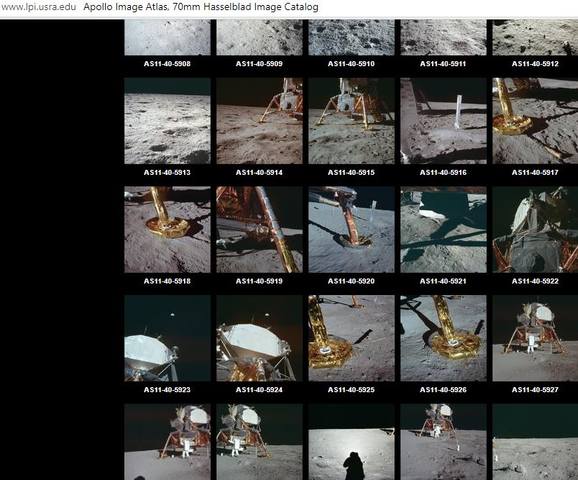Click the AS11-40-5924 caption link
Viewport: 578px width, 480px height.
[260, 390]
